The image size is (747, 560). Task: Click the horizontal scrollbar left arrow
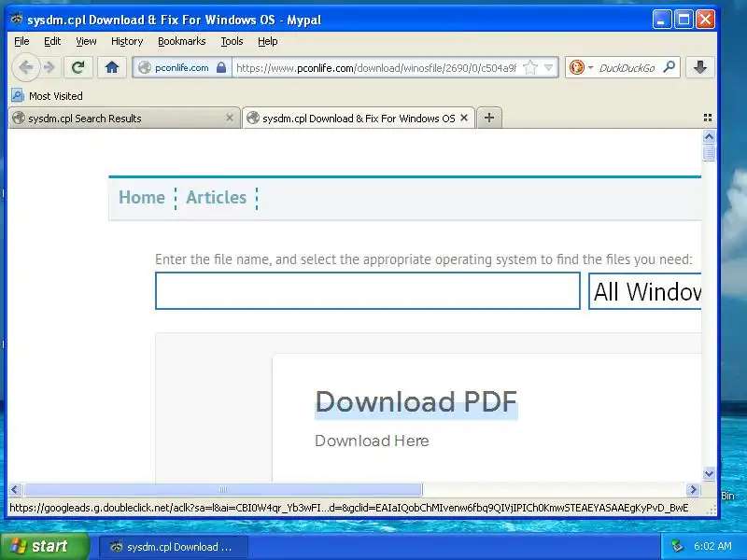15,489
